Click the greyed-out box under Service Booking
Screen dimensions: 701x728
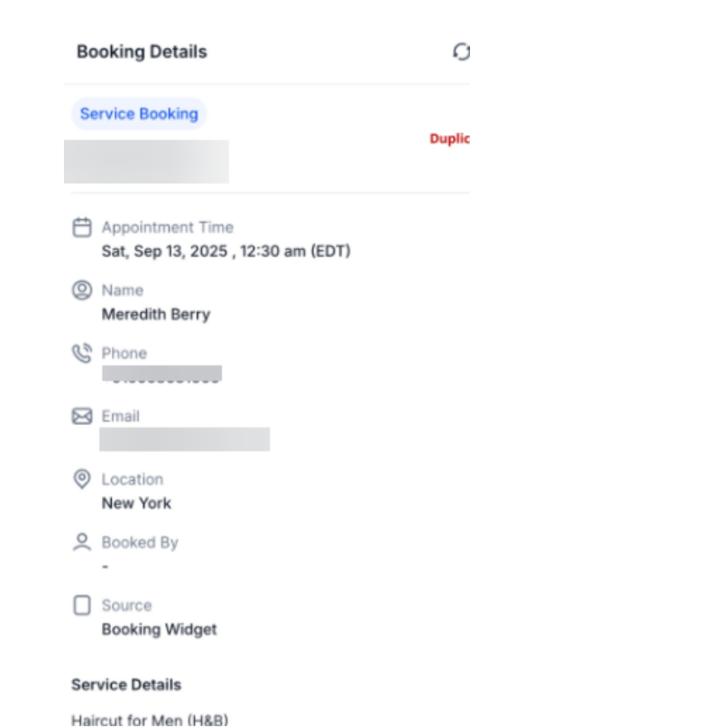[146, 161]
